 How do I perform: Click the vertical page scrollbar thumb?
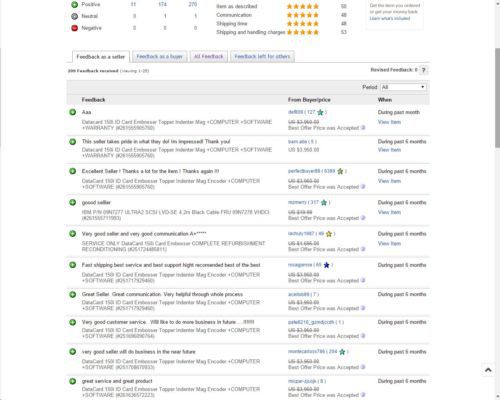click(x=497, y=98)
